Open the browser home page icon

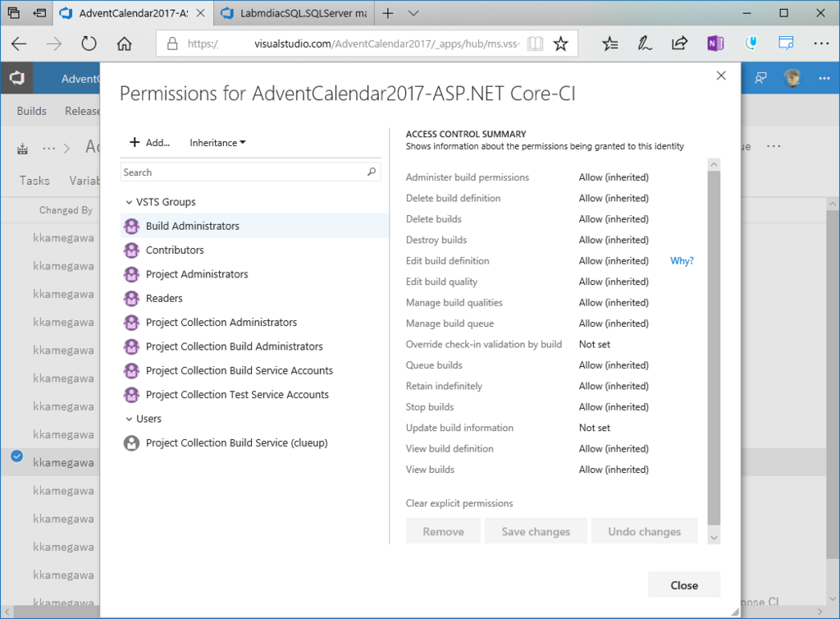point(125,44)
